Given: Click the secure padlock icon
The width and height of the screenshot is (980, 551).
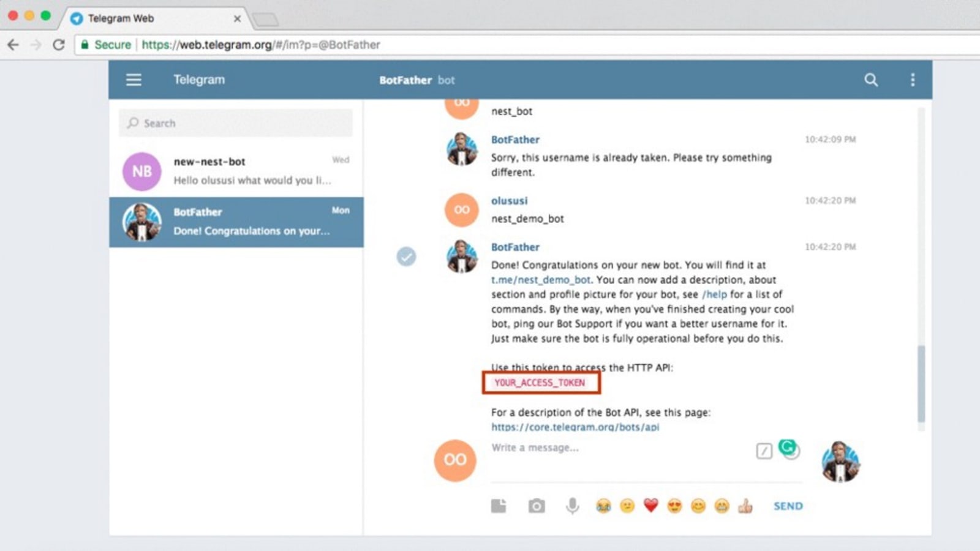Looking at the screenshot, I should coord(85,44).
